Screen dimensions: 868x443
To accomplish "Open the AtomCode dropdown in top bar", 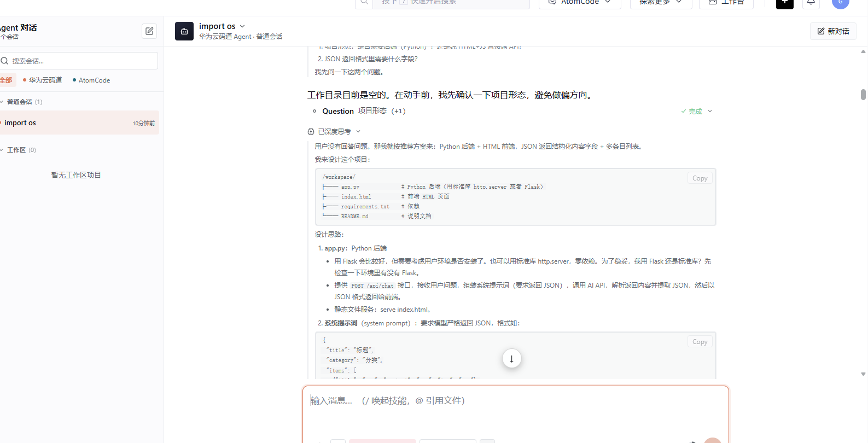I will click(x=580, y=3).
